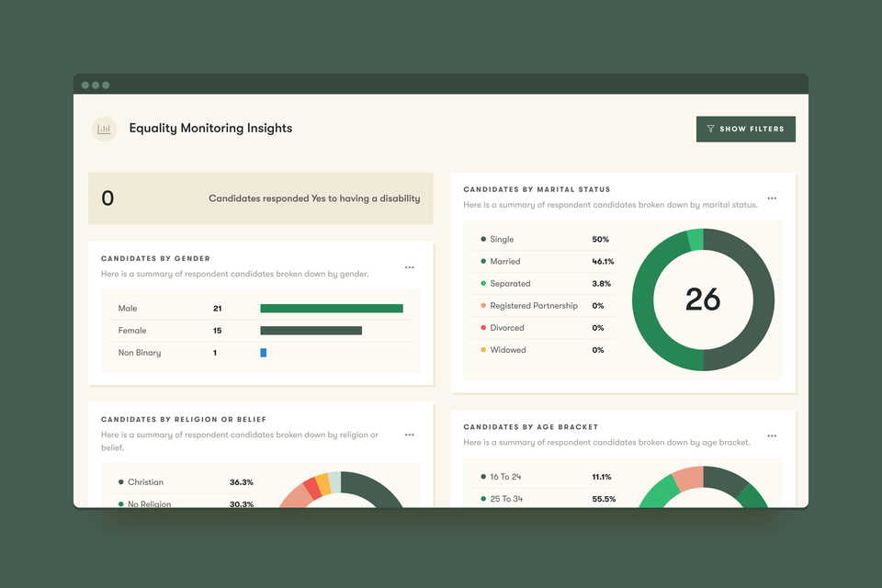This screenshot has height=588, width=882.
Task: Open the options menu for Candidates by Gender
Action: [410, 267]
